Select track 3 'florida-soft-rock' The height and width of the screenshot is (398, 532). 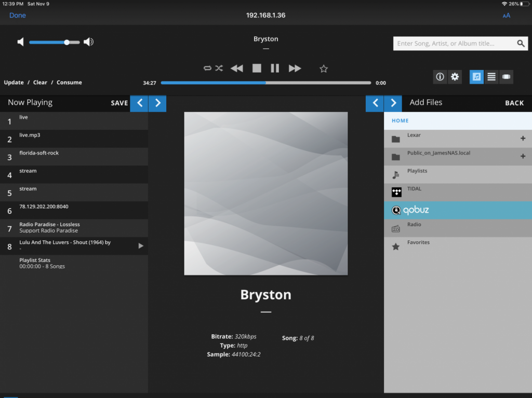coord(74,157)
